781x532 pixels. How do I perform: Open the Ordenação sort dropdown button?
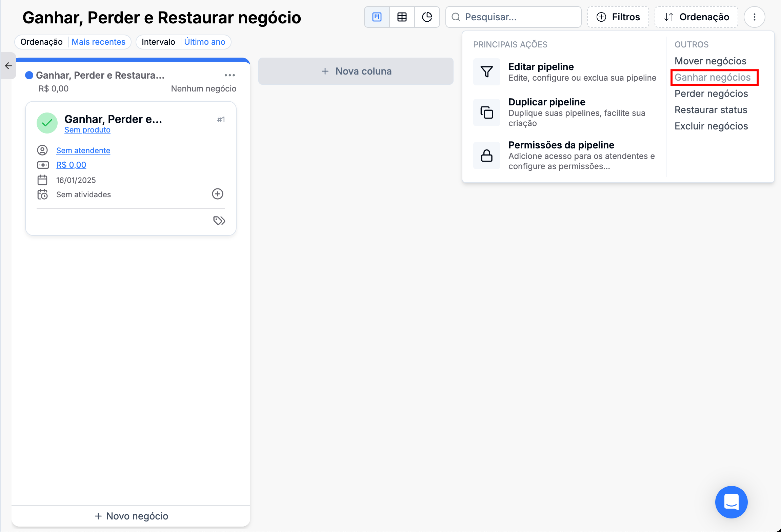point(696,17)
